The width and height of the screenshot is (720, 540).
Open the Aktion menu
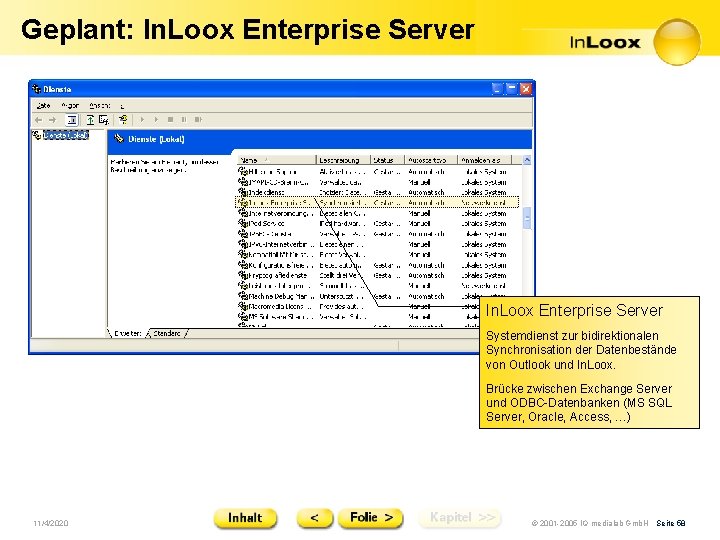click(70, 106)
